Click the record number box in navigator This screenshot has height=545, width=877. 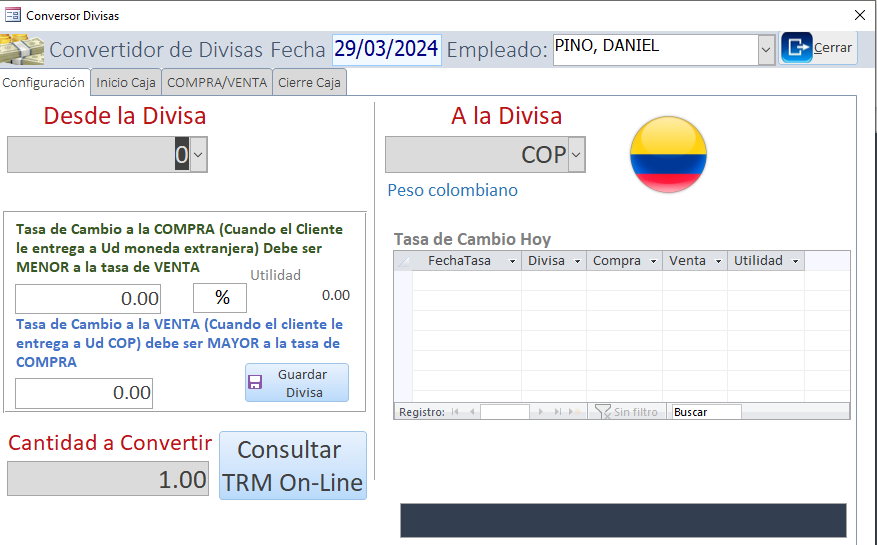click(x=504, y=412)
